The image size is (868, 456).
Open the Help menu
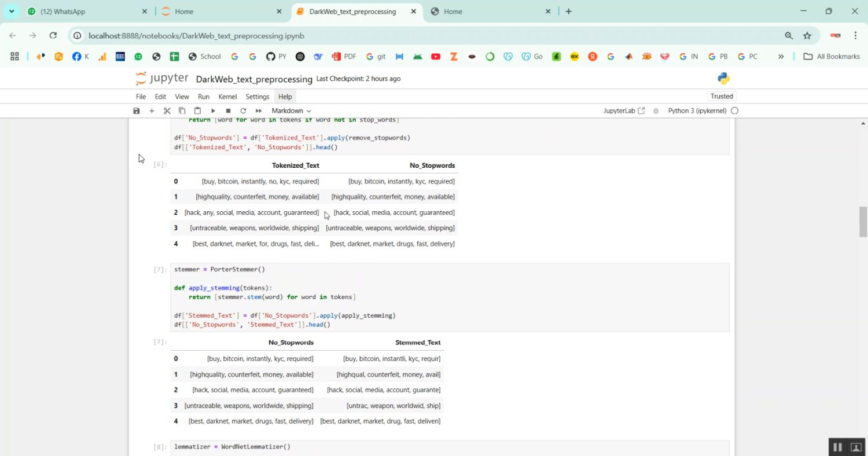pyautogui.click(x=285, y=97)
